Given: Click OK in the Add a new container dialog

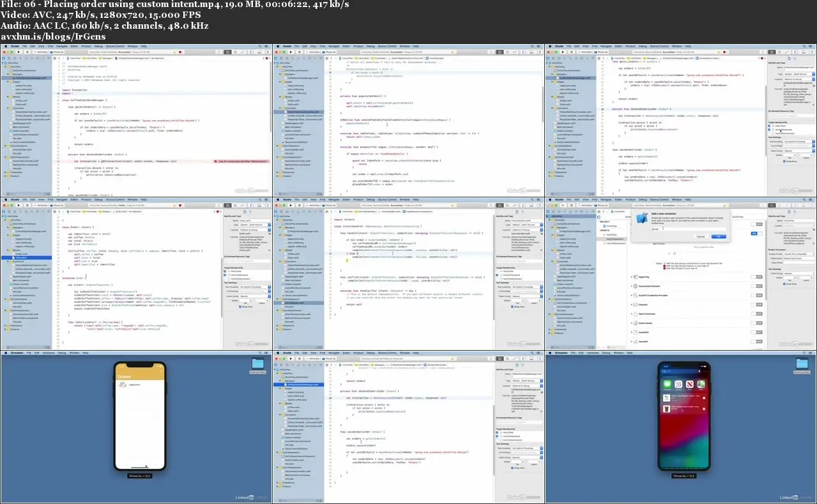Looking at the screenshot, I should 719,236.
